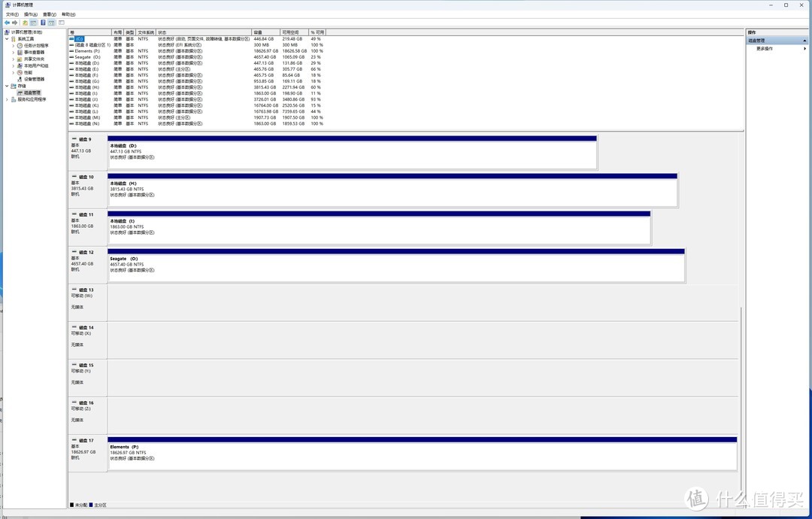Click the last toolbar icon for view settings

pos(62,23)
